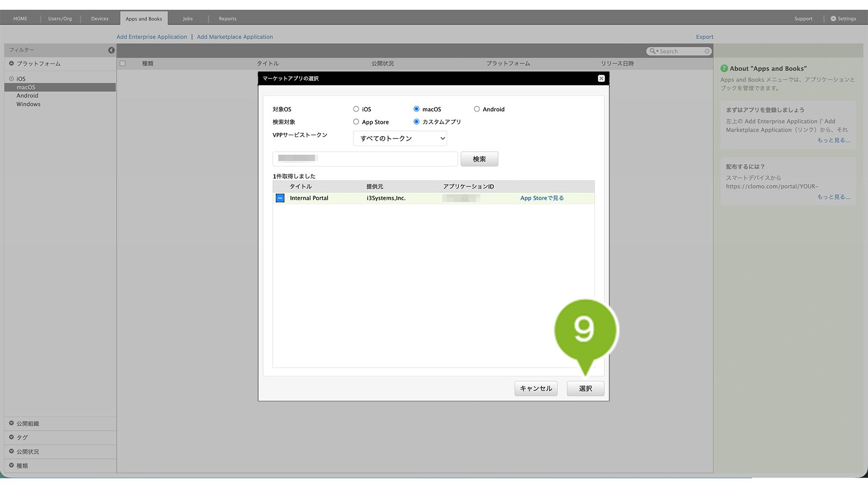Open the Support menu
The image size is (868, 488).
803,19
